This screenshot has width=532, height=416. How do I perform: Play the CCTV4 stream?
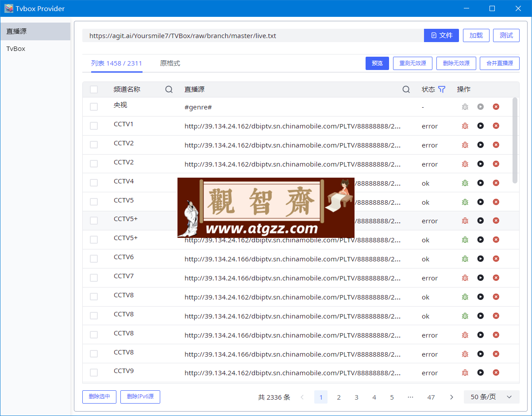(480, 183)
